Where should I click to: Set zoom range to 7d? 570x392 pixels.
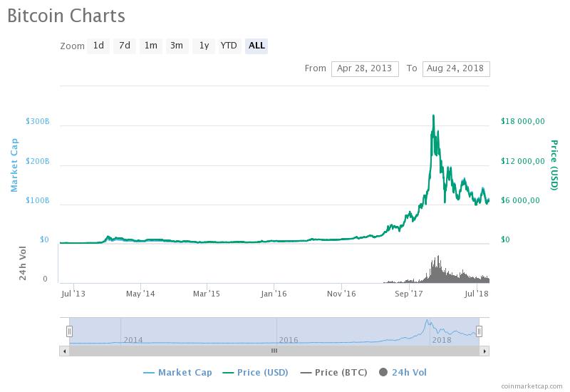coord(124,46)
